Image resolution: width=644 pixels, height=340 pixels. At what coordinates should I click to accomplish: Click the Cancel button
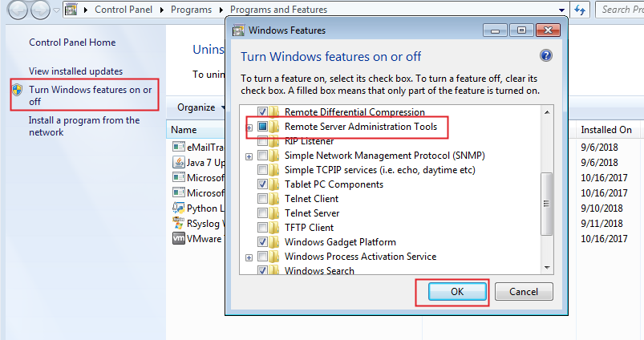pyautogui.click(x=524, y=292)
